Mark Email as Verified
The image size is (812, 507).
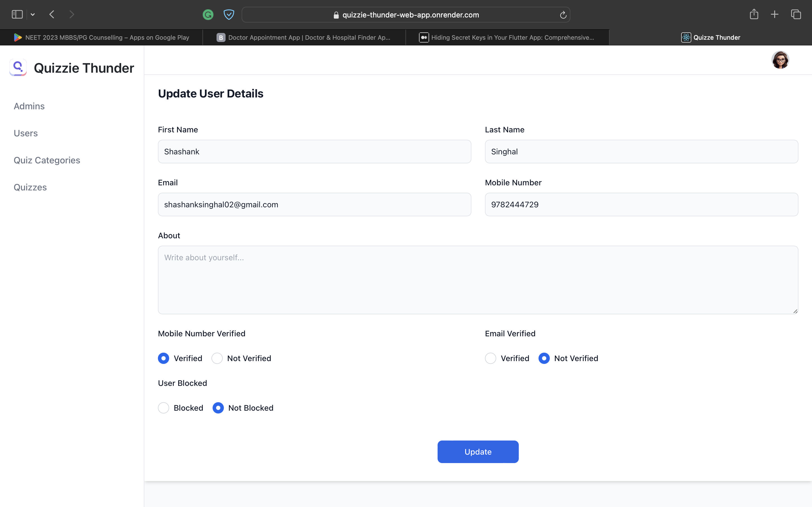click(x=490, y=358)
